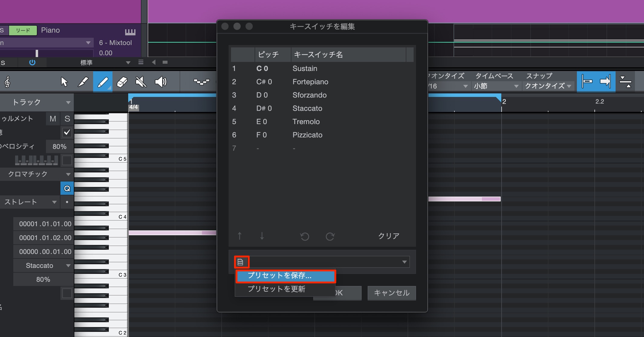Click the 00000.00.01.00 length field

coord(44,252)
